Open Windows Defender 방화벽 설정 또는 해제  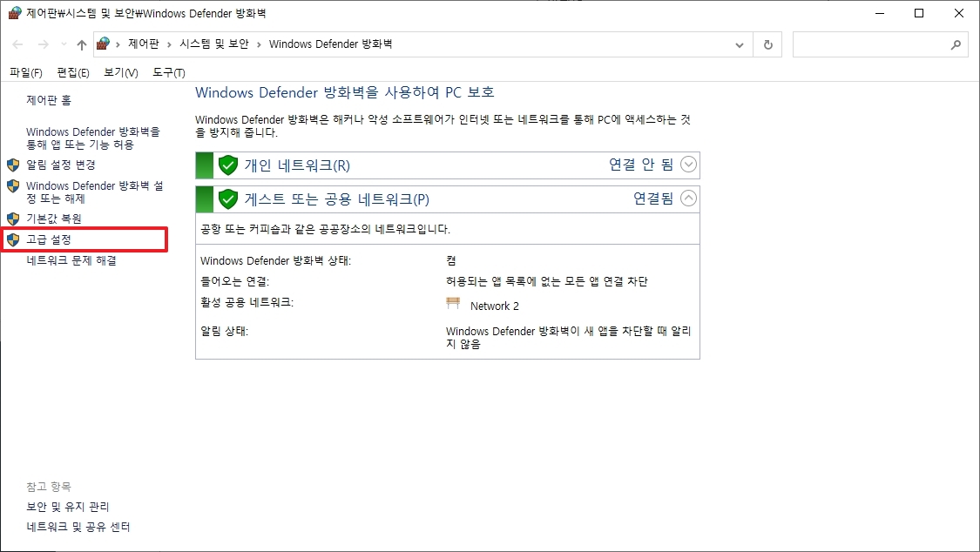pos(94,192)
